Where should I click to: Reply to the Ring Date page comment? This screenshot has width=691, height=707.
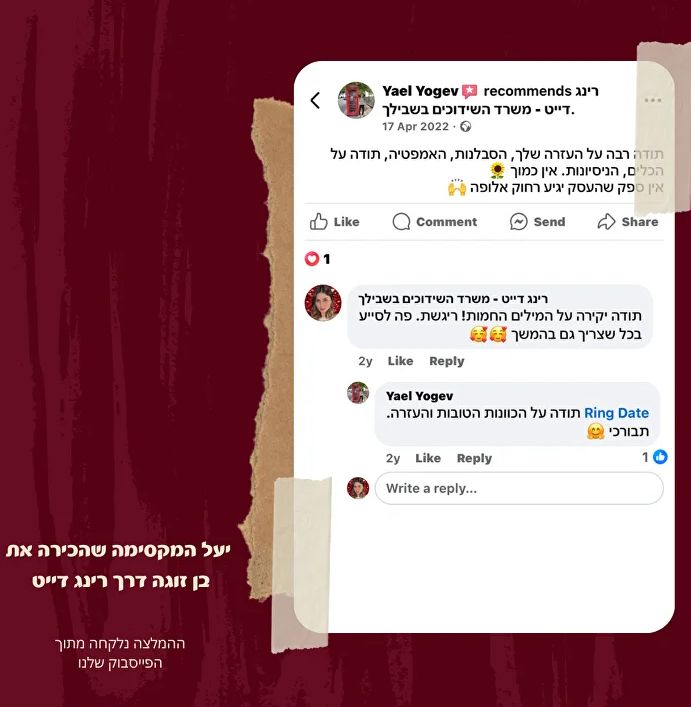[x=447, y=361]
